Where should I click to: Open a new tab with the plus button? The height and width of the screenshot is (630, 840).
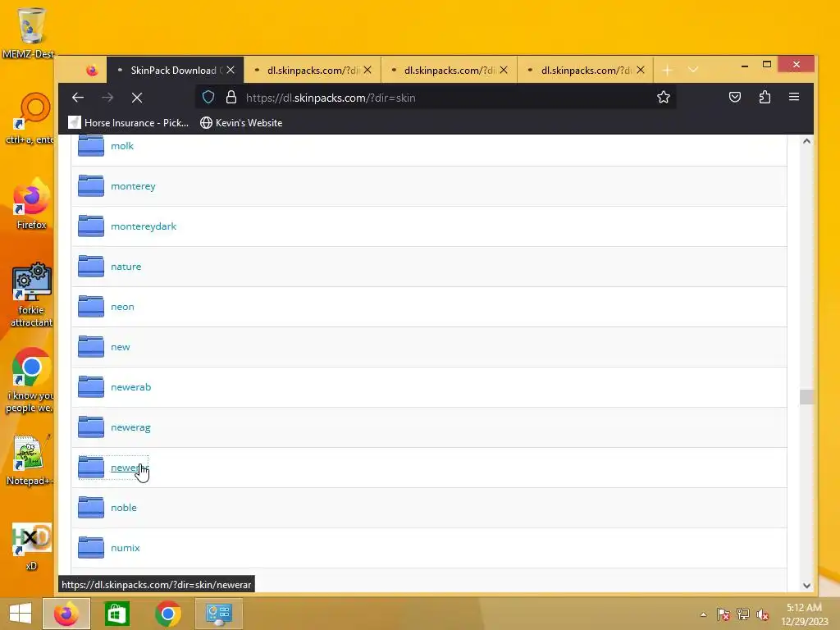click(667, 71)
